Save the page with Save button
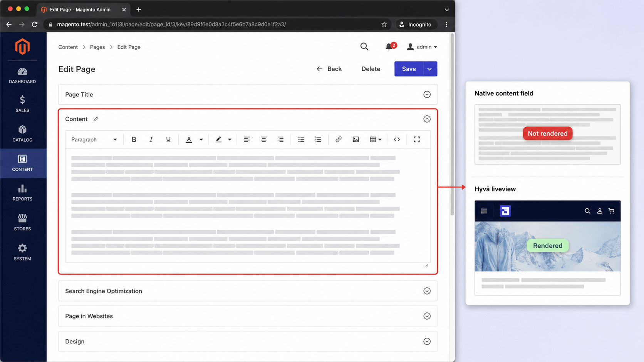This screenshot has width=644, height=362. [409, 69]
